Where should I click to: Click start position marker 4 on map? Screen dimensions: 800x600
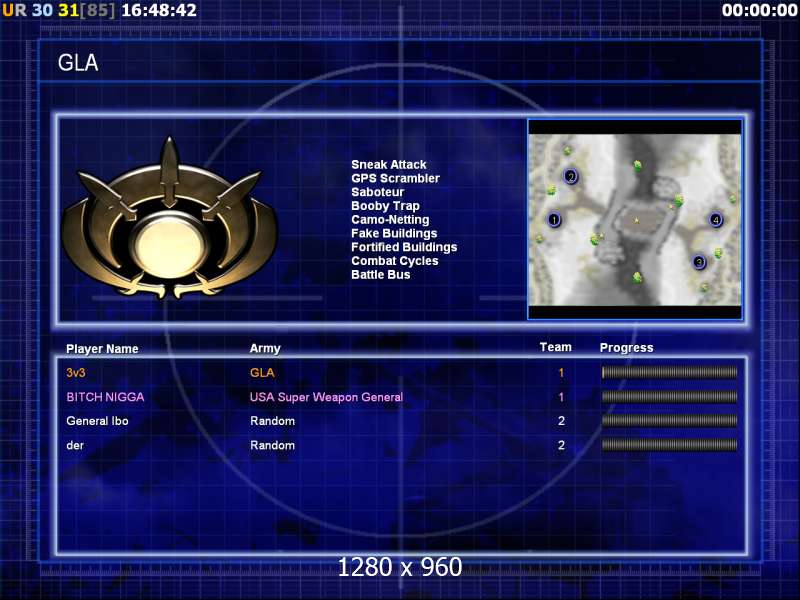pos(716,220)
